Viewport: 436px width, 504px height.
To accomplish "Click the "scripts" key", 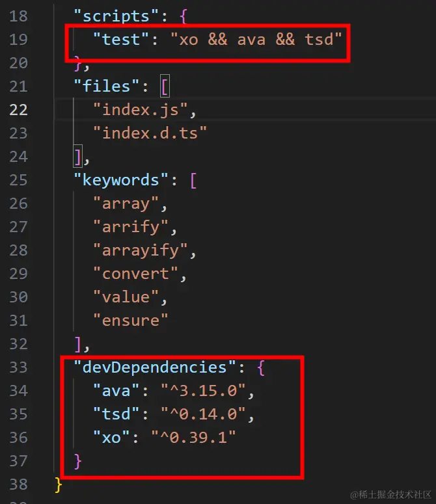I will [x=116, y=16].
